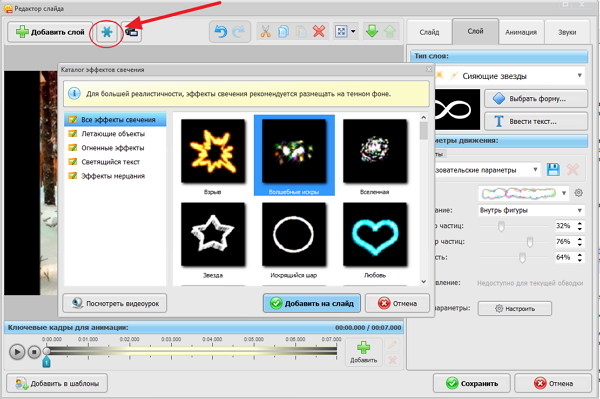The width and height of the screenshot is (600, 399).
Task: Undo the last action
Action: point(221,32)
